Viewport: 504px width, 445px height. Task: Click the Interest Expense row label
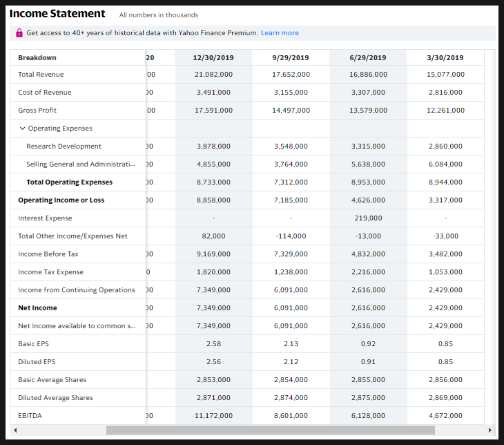click(45, 218)
